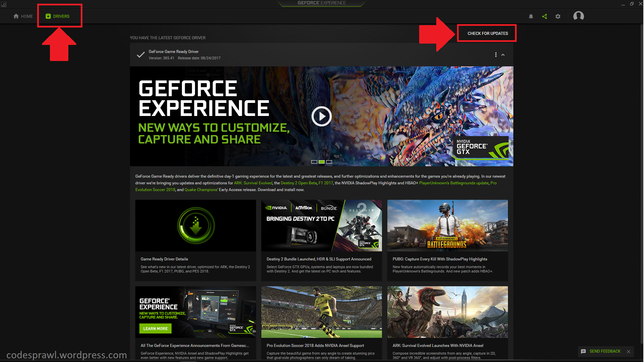The height and width of the screenshot is (362, 644).
Task: Open the Battlegrounds article thumbnail
Action: pyautogui.click(x=448, y=226)
